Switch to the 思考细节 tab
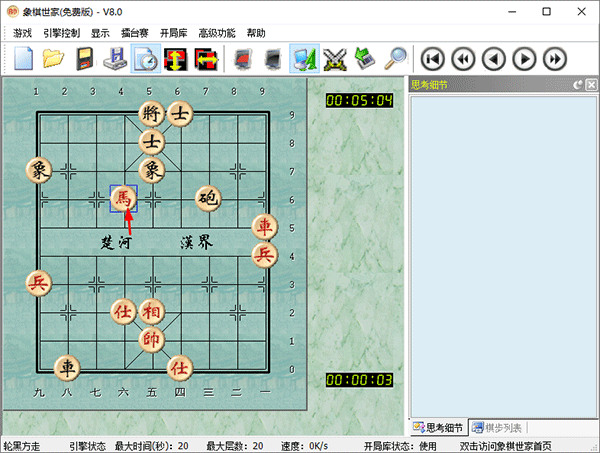Image resolution: width=600 pixels, height=453 pixels. pyautogui.click(x=439, y=427)
